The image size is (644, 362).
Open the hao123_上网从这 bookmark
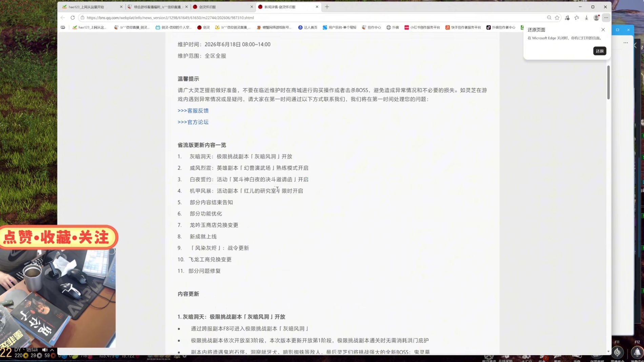(89, 27)
